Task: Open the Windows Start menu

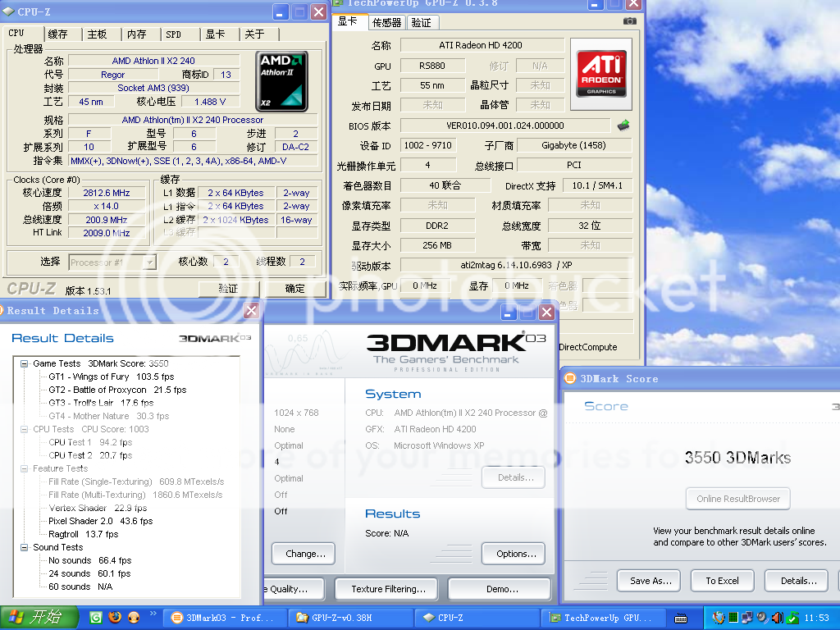Action: tap(39, 618)
